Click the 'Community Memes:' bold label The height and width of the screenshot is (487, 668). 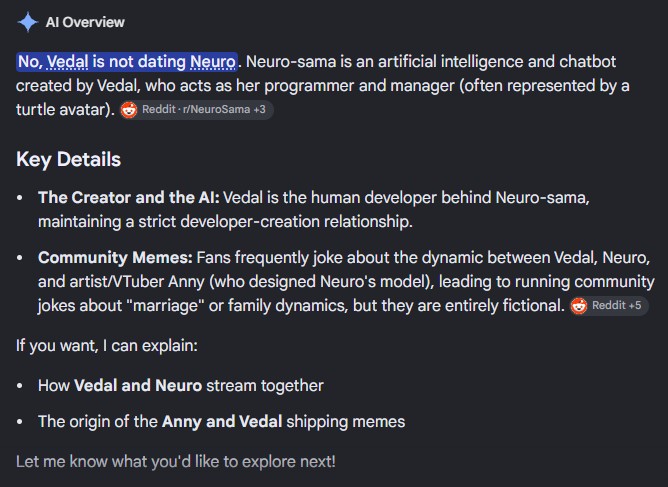pyautogui.click(x=115, y=258)
